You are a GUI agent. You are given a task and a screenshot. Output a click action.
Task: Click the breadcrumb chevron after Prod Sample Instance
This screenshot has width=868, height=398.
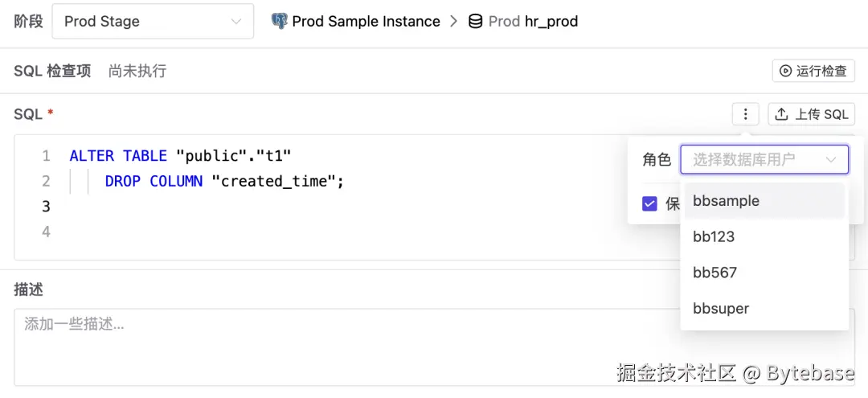[x=454, y=22]
